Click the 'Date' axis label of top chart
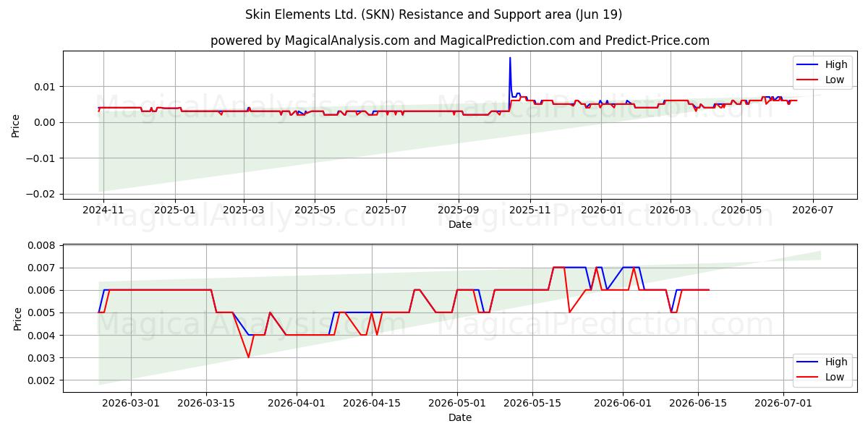The height and width of the screenshot is (434, 868). [x=460, y=224]
